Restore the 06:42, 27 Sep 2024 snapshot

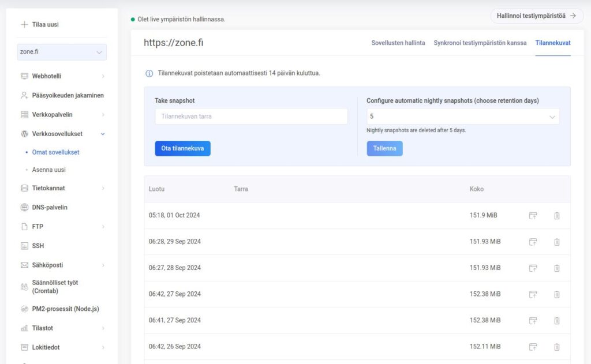533,294
